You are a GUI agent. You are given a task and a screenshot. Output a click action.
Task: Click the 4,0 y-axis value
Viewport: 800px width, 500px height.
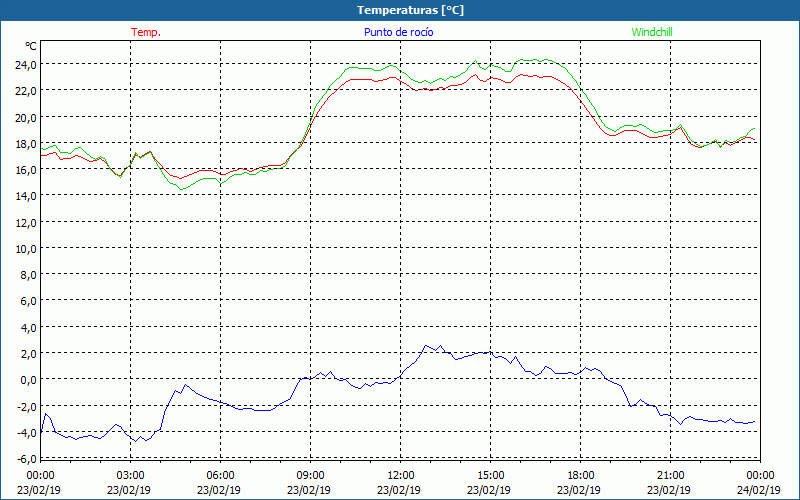point(29,328)
